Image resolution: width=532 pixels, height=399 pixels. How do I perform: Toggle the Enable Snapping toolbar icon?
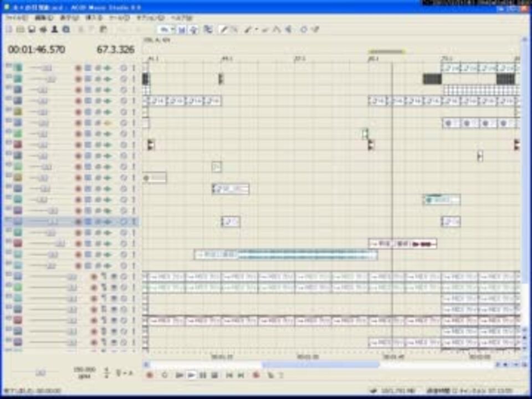(x=182, y=29)
